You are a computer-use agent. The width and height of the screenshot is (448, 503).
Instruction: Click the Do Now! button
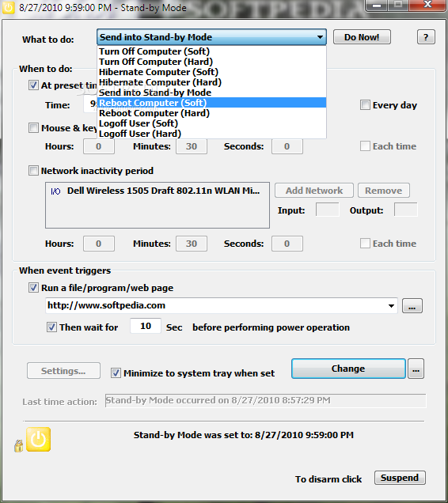point(362,37)
